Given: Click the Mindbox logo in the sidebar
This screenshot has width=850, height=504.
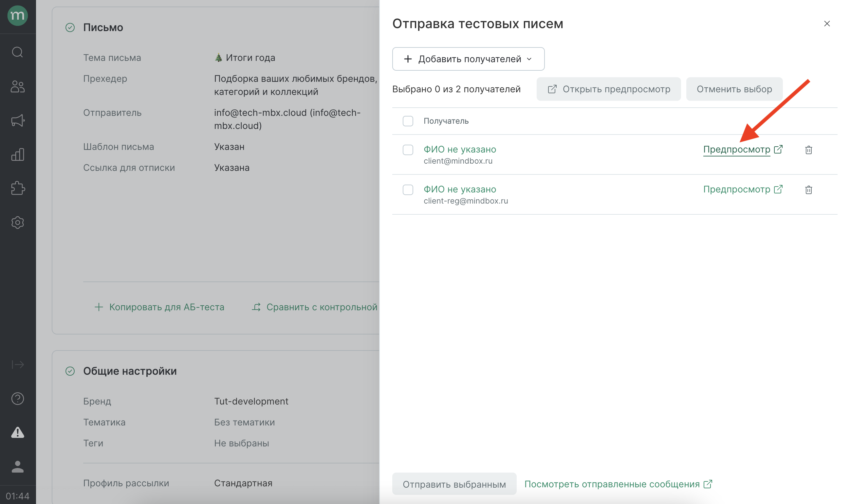Looking at the screenshot, I should (18, 16).
